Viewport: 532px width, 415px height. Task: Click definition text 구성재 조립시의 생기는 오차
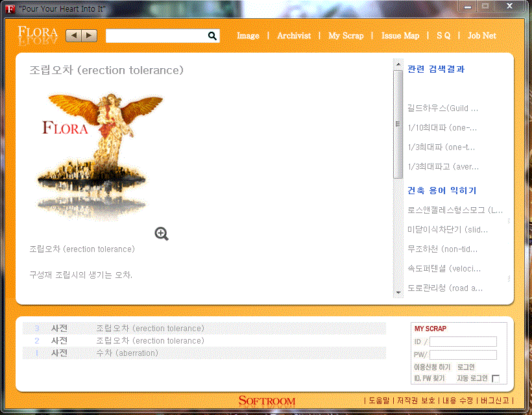tap(80, 275)
